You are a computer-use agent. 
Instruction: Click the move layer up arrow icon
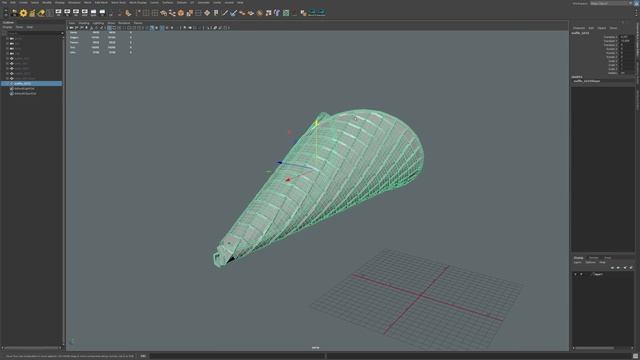click(612, 268)
